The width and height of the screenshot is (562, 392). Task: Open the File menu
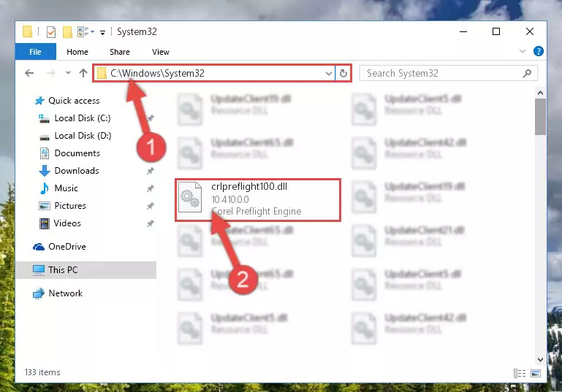coord(36,52)
